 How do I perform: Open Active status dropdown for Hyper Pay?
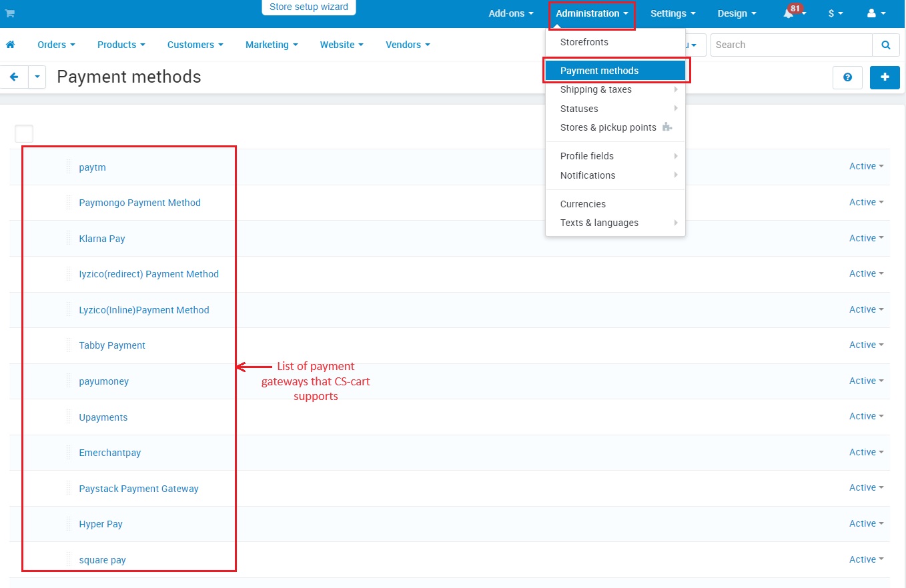pyautogui.click(x=866, y=523)
